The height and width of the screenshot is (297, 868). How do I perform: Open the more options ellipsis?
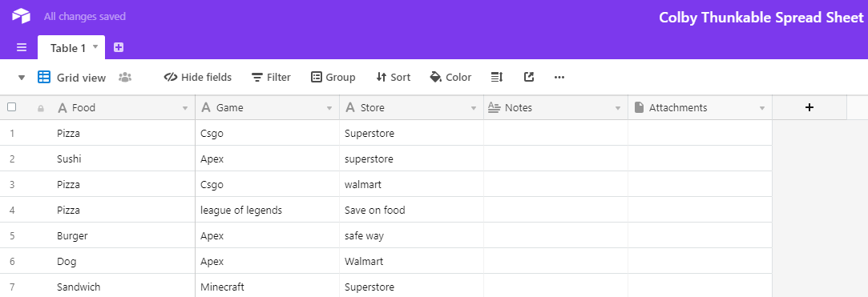click(x=559, y=77)
